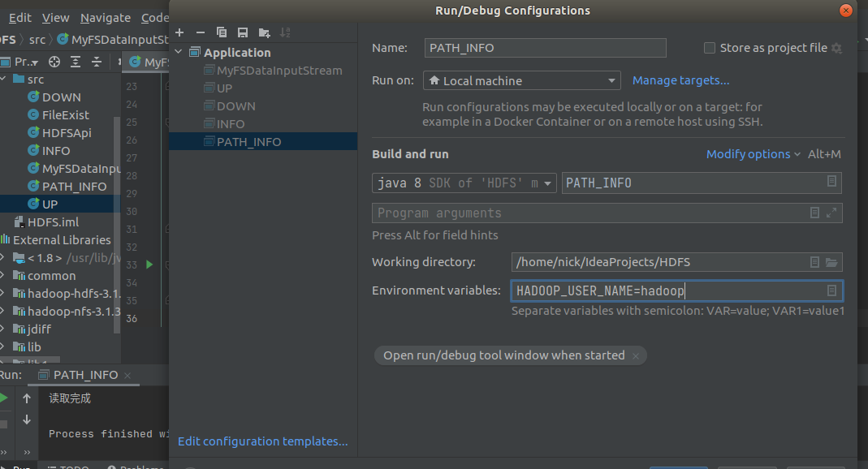Image resolution: width=868 pixels, height=469 pixels.
Task: Click Edit configuration templates link
Action: pyautogui.click(x=262, y=441)
